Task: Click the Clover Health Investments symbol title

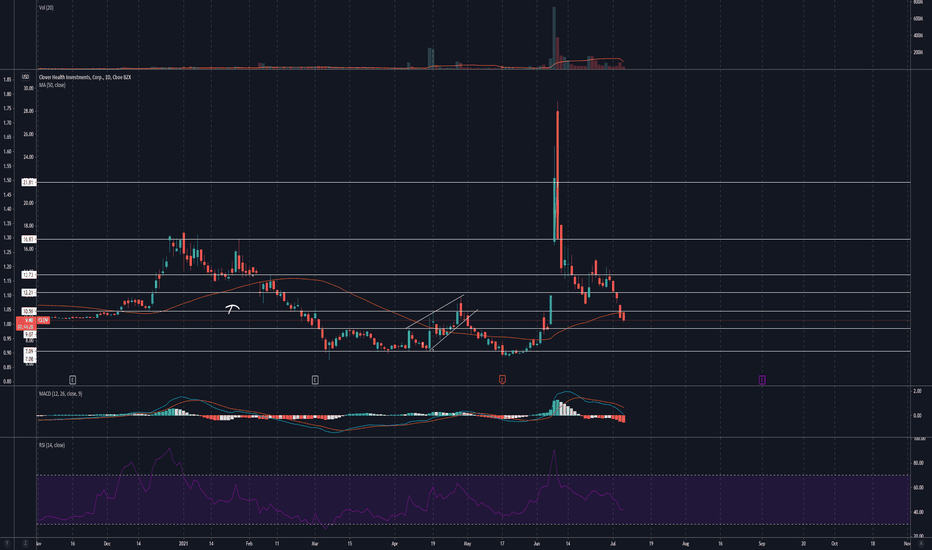Action: click(x=84, y=77)
